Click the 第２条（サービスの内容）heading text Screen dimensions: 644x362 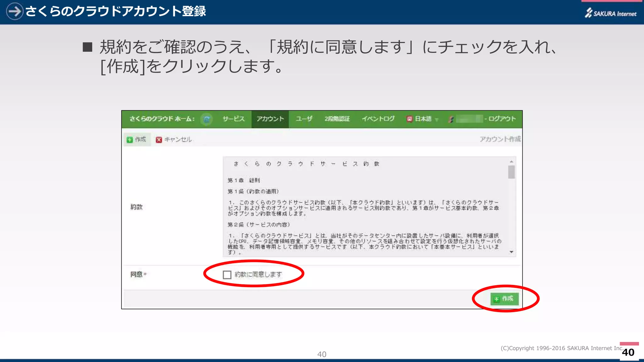coord(259,225)
